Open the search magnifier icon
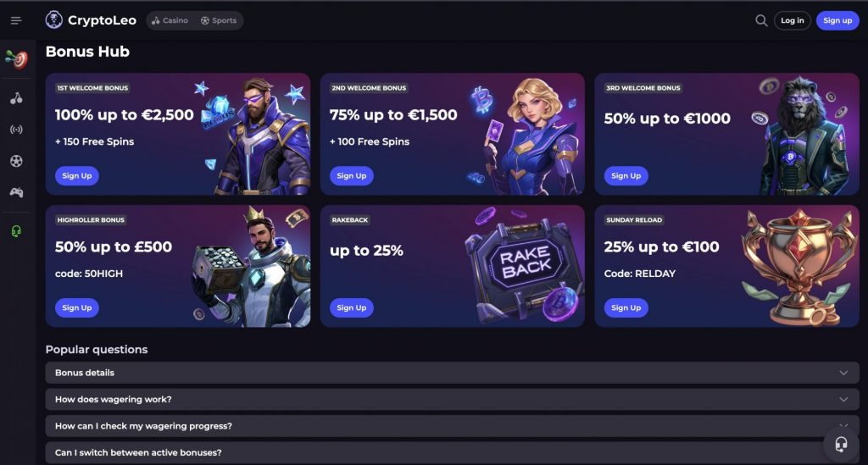This screenshot has width=868, height=465. 761,20
